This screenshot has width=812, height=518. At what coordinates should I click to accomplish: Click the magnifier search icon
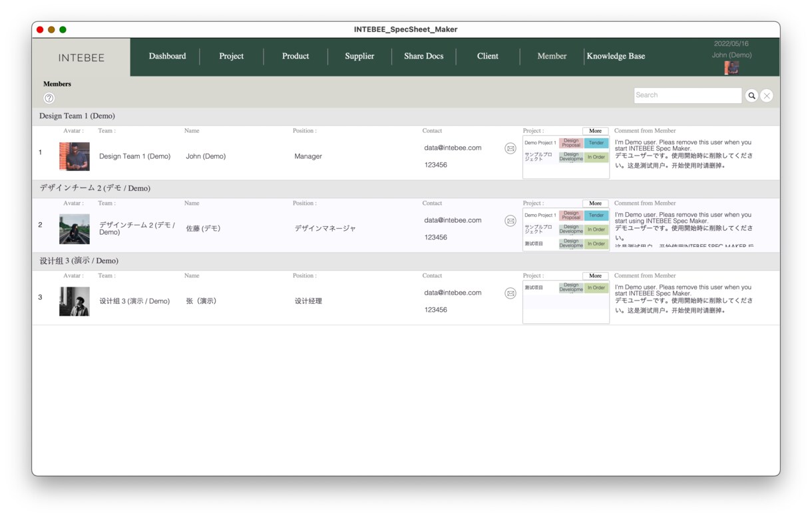pyautogui.click(x=751, y=96)
